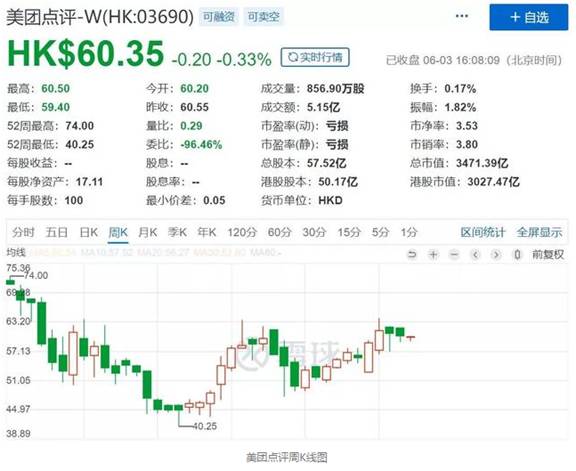The height and width of the screenshot is (471, 576).
Task: Click the 最高 value 60.50
Action: (x=55, y=89)
